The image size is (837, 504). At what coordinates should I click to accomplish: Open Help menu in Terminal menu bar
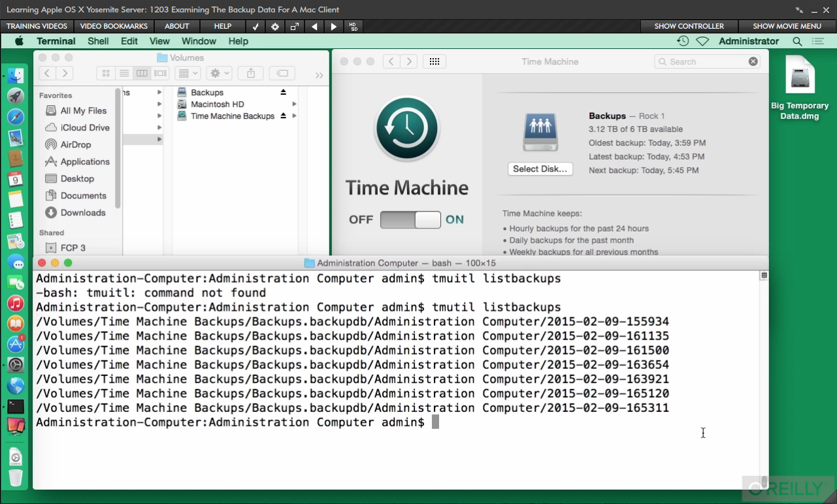238,41
